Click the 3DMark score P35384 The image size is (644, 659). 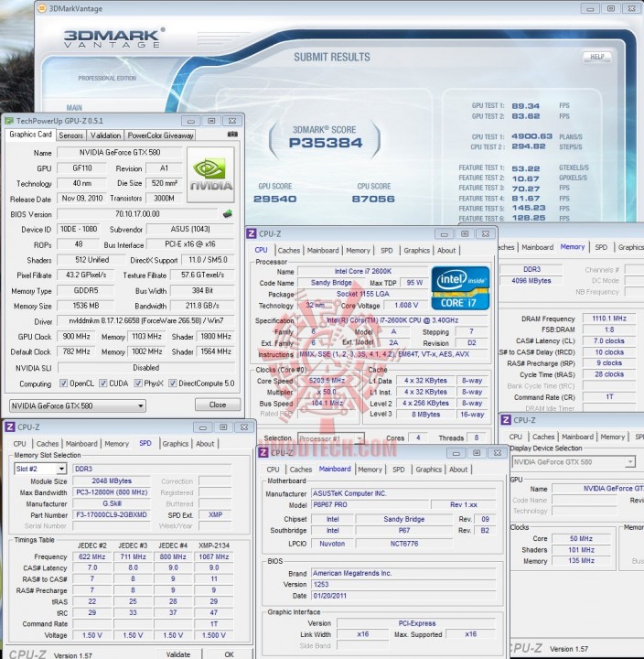[326, 143]
